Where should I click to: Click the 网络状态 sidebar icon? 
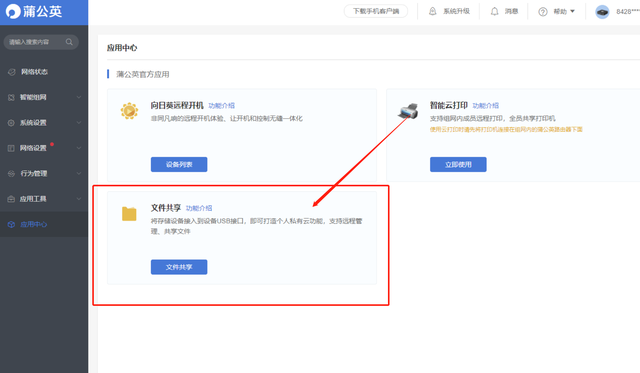[11, 72]
